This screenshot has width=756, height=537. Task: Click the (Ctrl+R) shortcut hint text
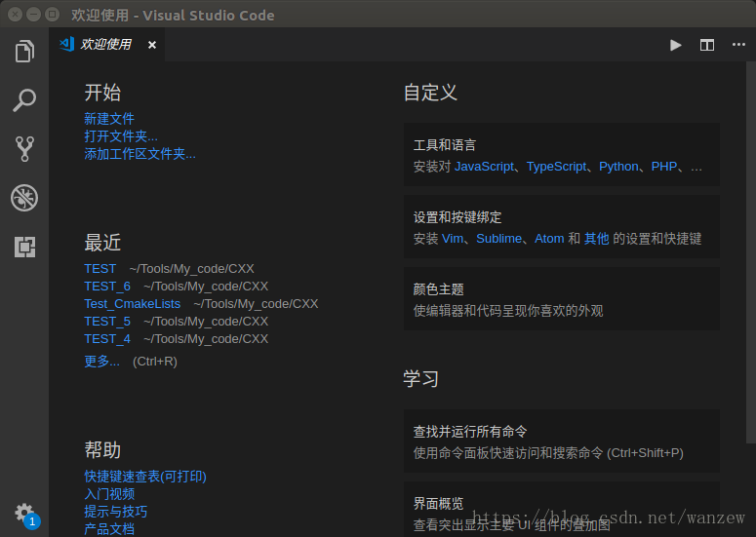(x=155, y=362)
